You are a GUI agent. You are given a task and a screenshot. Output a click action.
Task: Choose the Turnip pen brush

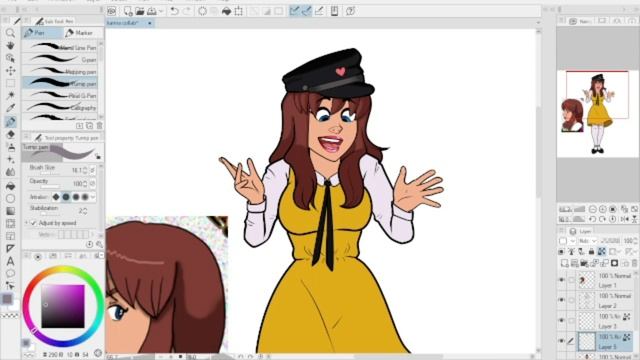coord(60,83)
